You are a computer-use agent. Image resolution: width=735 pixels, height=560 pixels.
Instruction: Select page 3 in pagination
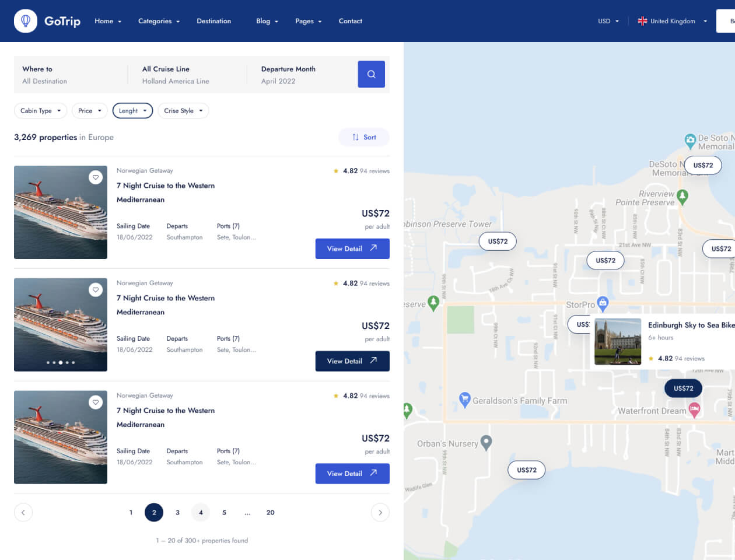[x=177, y=513]
